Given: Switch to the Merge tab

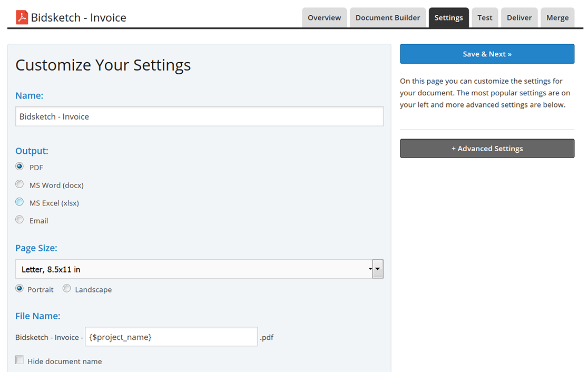Looking at the screenshot, I should (x=557, y=17).
